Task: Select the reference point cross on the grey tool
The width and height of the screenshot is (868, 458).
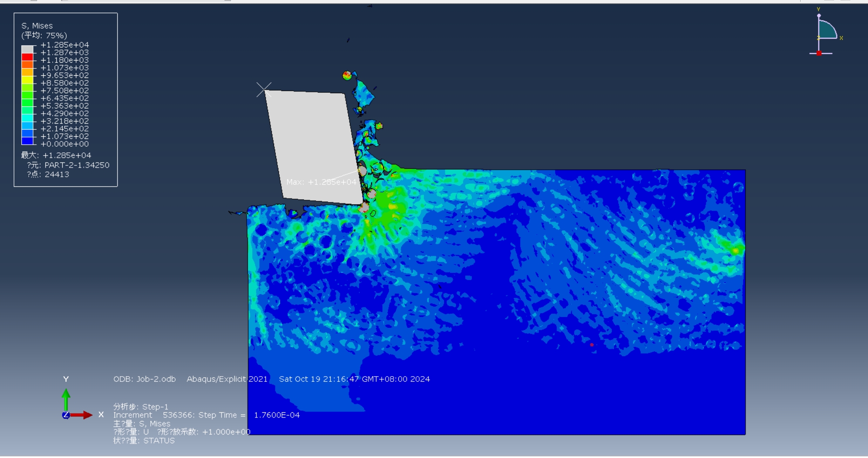Action: pos(264,90)
